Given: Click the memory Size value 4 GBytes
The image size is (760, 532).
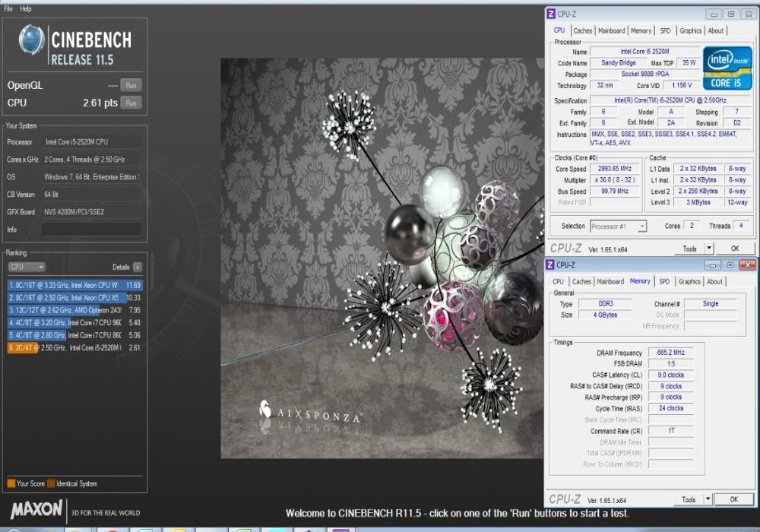Looking at the screenshot, I should pyautogui.click(x=606, y=315).
